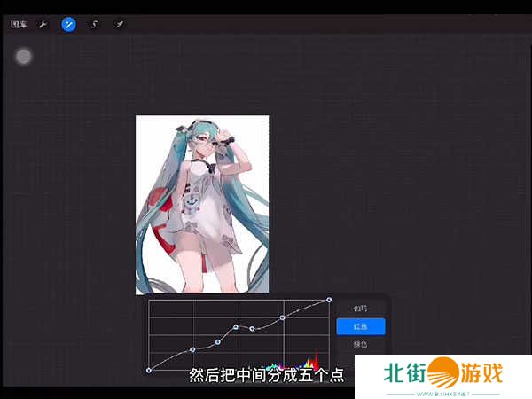Select the 绿色 channel option
The width and height of the screenshot is (532, 399).
pyautogui.click(x=360, y=344)
